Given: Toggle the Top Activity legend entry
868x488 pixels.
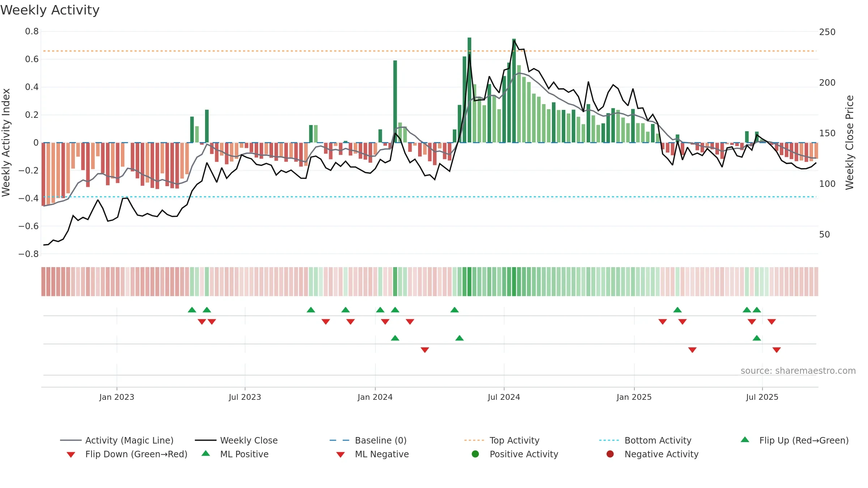Looking at the screenshot, I should pos(502,440).
